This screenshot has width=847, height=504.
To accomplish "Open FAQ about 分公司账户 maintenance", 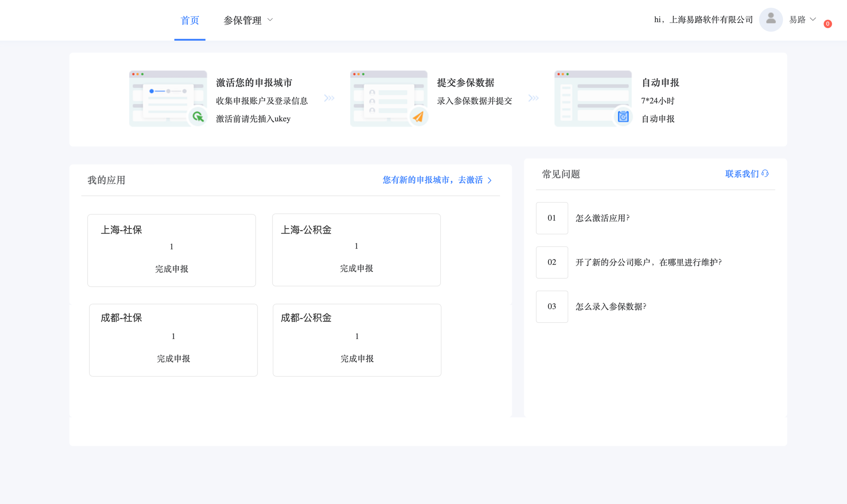I will (x=648, y=262).
